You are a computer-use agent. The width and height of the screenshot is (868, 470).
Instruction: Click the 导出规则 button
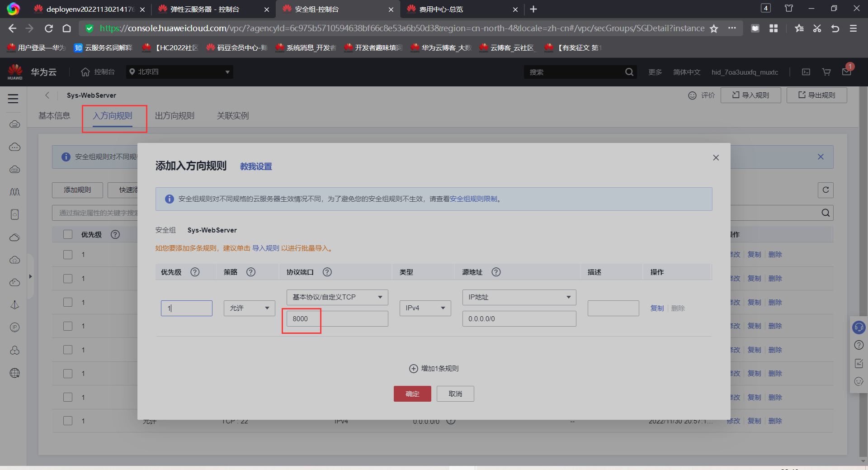pyautogui.click(x=816, y=95)
